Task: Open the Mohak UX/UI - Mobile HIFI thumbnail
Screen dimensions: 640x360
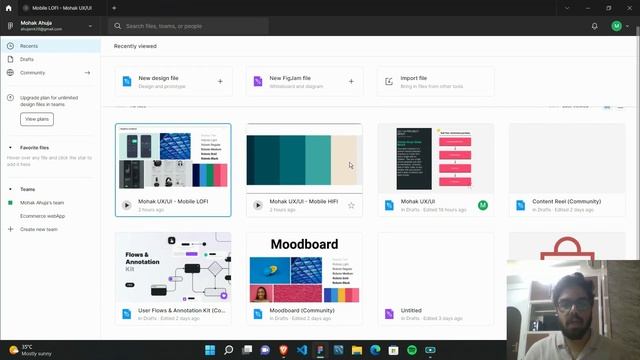Action: point(304,158)
